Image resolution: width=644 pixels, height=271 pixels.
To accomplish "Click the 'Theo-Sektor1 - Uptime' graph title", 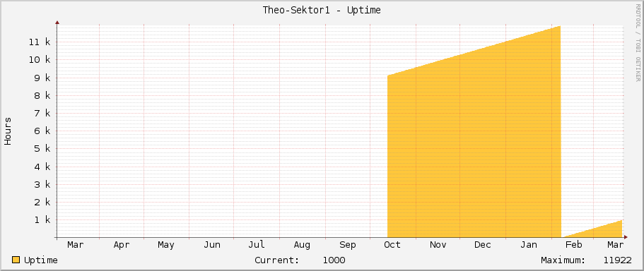I will [322, 11].
